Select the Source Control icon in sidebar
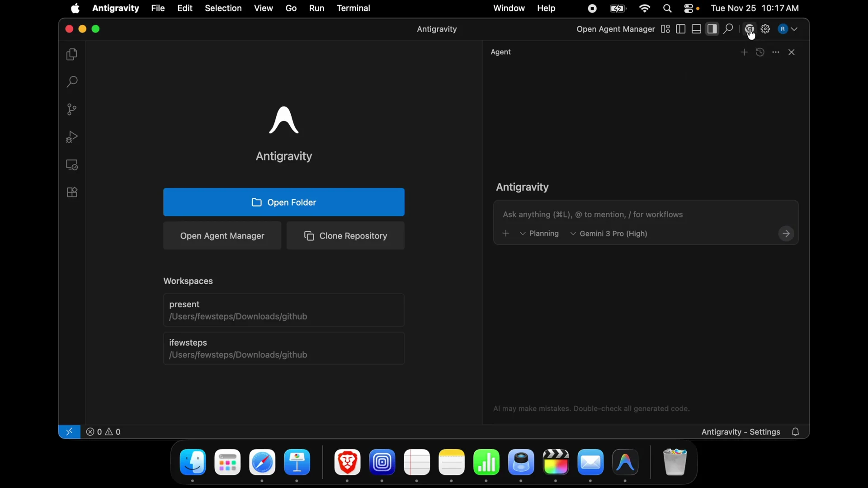This screenshot has height=488, width=868. pyautogui.click(x=71, y=109)
